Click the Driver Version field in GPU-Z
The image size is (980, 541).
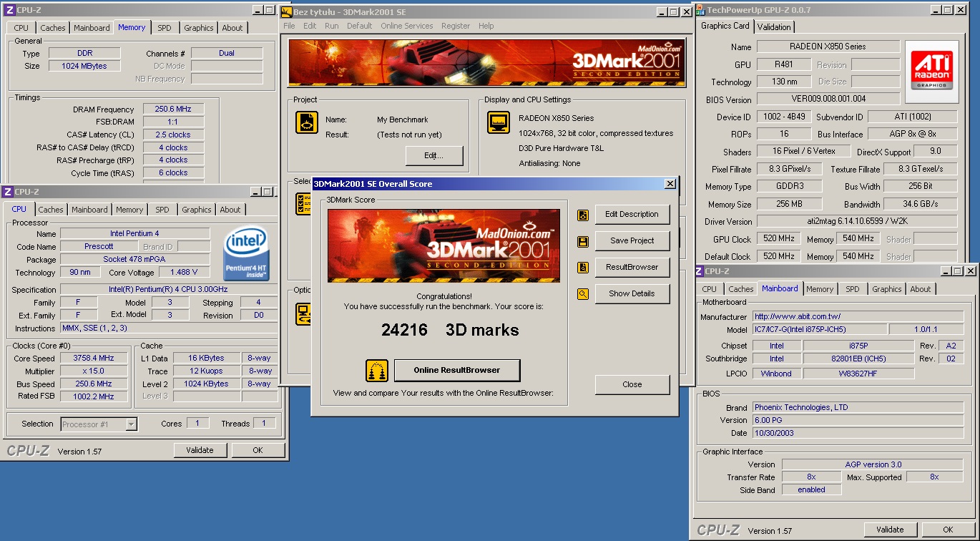pos(857,222)
